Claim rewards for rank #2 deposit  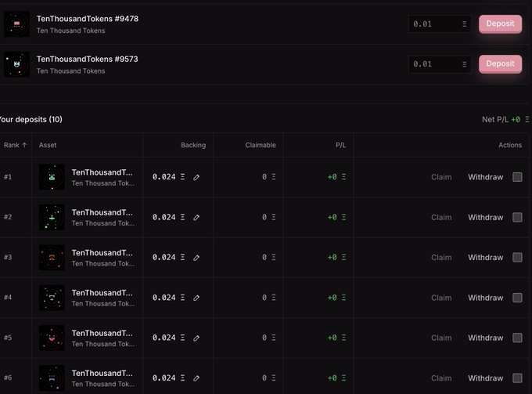click(x=441, y=218)
